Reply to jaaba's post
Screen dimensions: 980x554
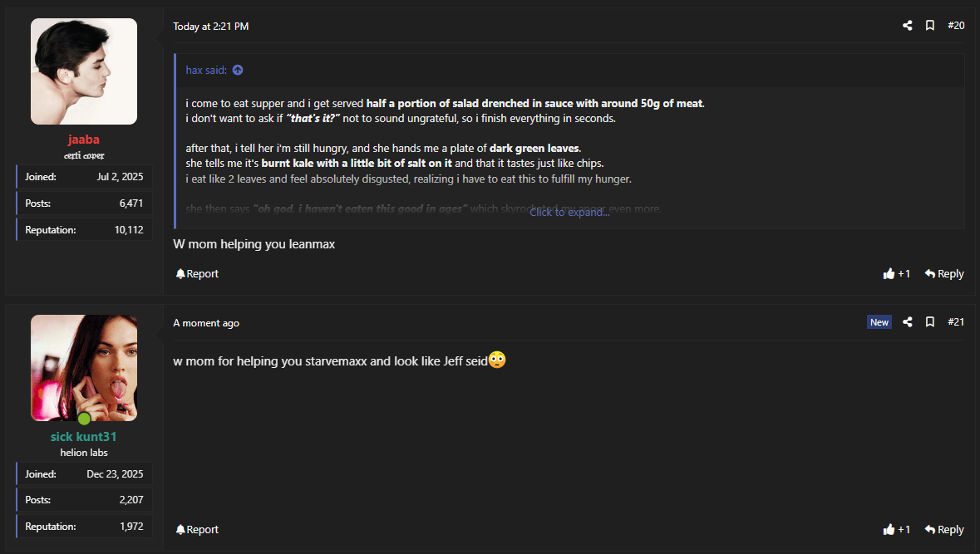pos(944,273)
